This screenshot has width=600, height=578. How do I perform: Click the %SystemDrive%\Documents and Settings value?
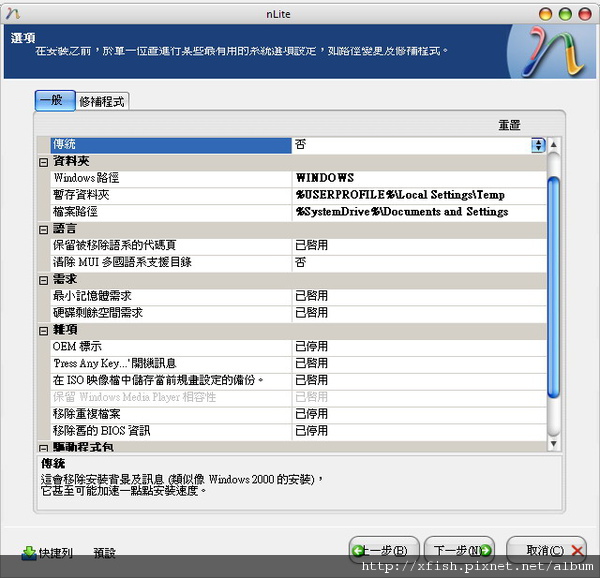tap(402, 212)
